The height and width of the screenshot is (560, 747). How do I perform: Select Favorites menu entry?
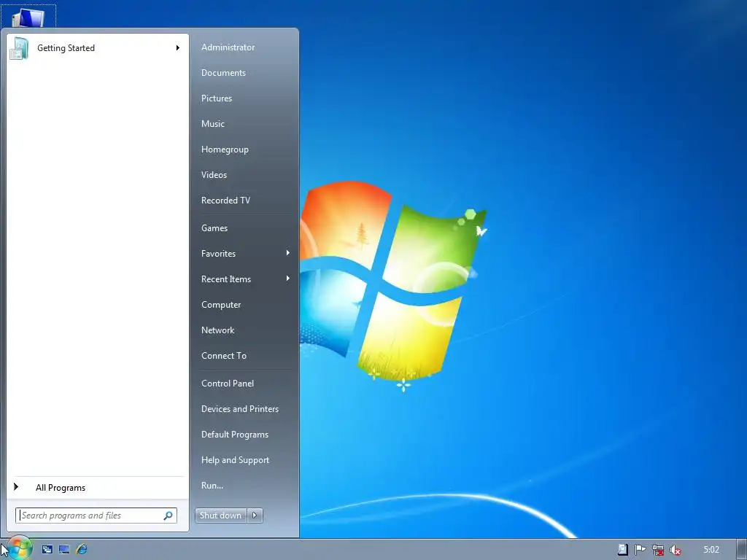(218, 254)
